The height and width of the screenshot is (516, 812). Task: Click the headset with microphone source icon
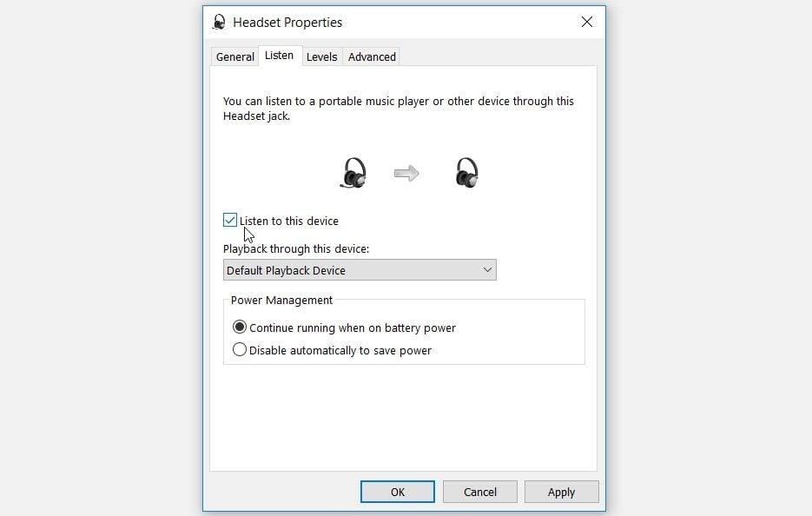(x=353, y=173)
